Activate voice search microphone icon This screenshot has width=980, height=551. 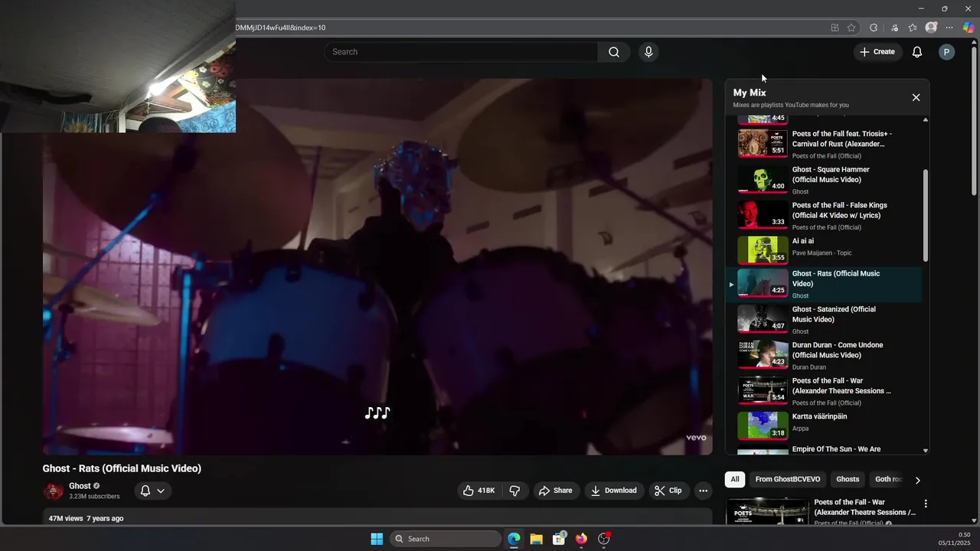(648, 52)
